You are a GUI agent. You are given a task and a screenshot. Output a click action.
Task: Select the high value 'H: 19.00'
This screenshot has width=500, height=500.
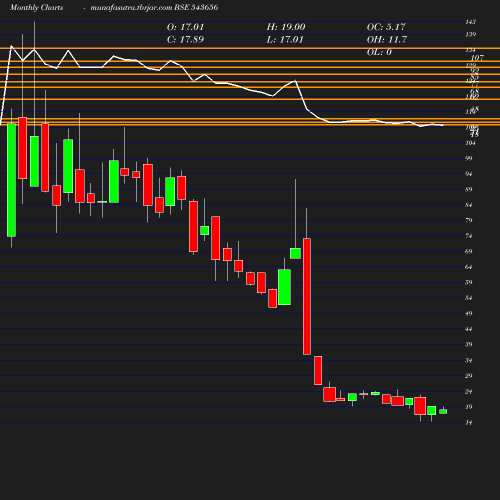pos(286,27)
